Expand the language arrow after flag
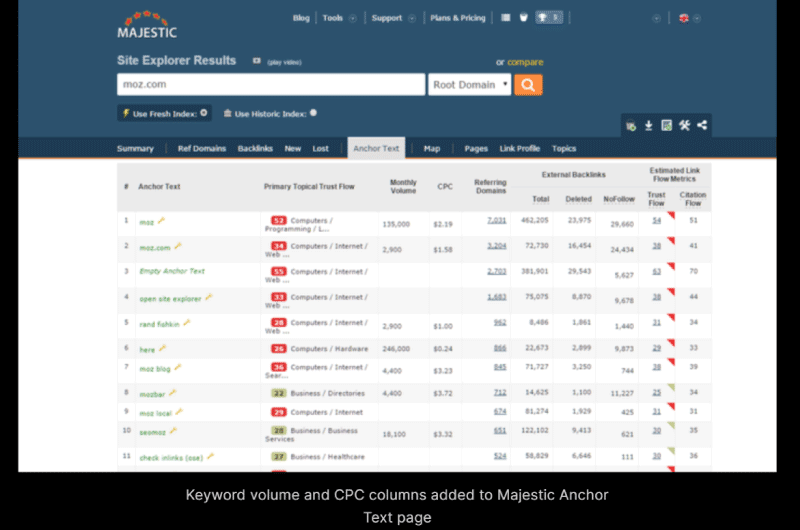Image resolution: width=800 pixels, height=530 pixels. 697,18
